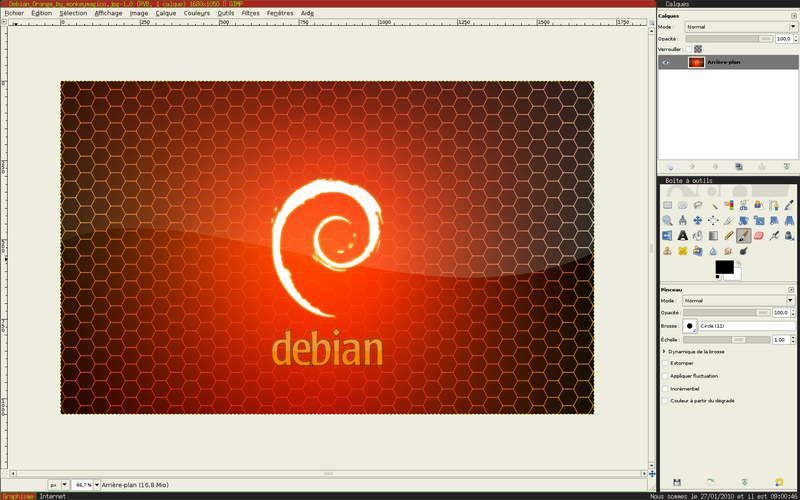Select the Airbrush tool
This screenshot has width=800, height=500.
774,236
